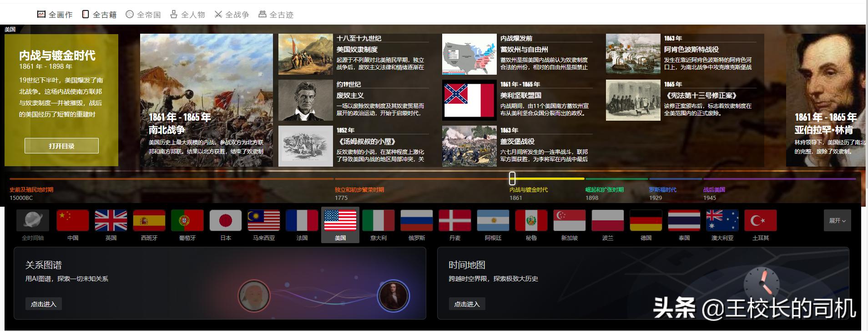Image resolution: width=868 pixels, height=331 pixels.
Task: Move the white timeline slider handle
Action: pos(512,178)
